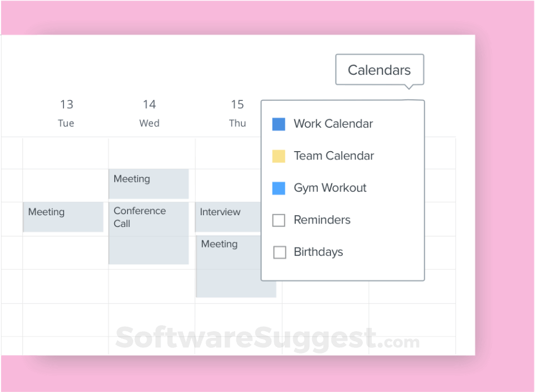
Task: Click the Birthdays label text
Action: click(318, 252)
